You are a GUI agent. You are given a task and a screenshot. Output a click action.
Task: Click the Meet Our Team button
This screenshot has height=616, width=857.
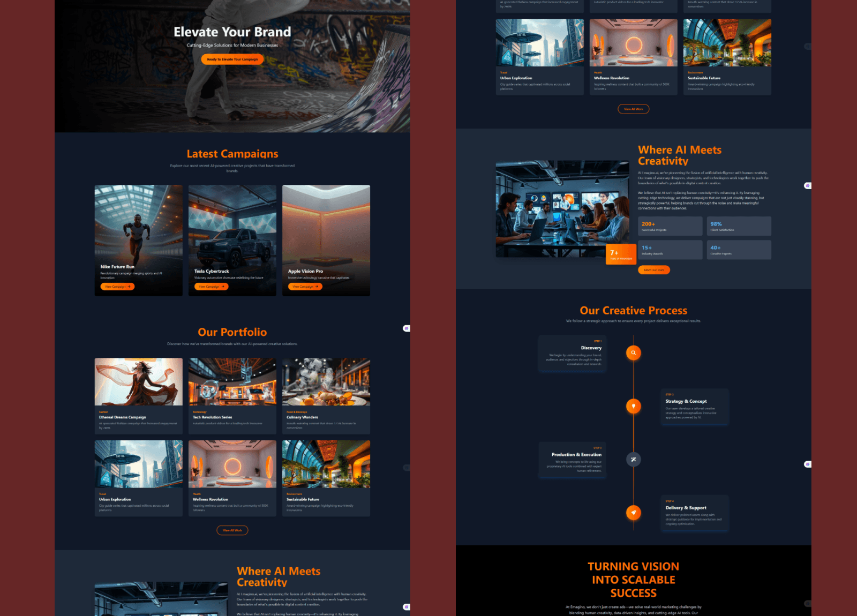[x=653, y=270]
